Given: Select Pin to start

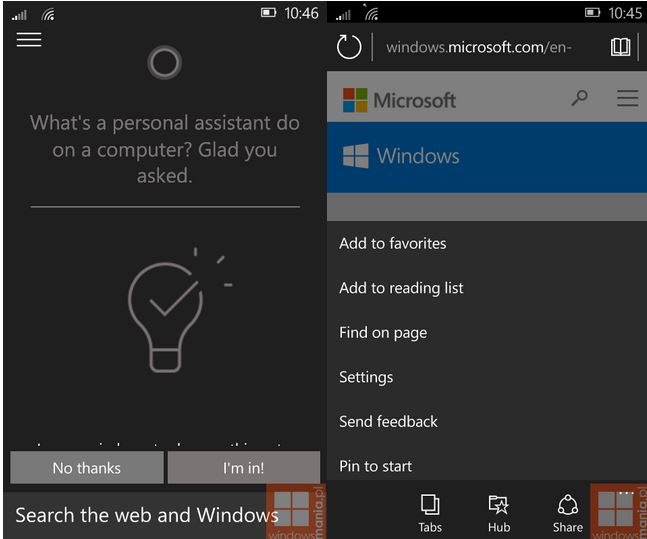Looking at the screenshot, I should point(375,466).
